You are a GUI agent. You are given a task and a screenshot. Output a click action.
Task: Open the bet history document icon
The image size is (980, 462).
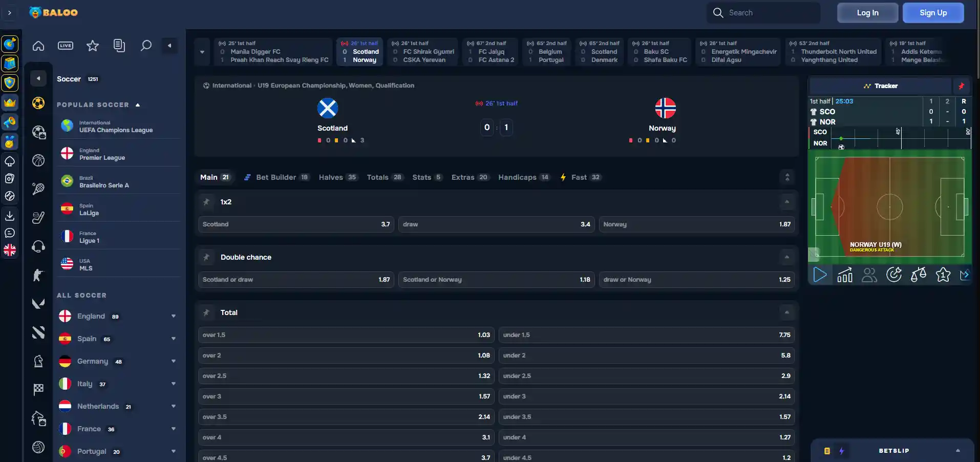(119, 46)
